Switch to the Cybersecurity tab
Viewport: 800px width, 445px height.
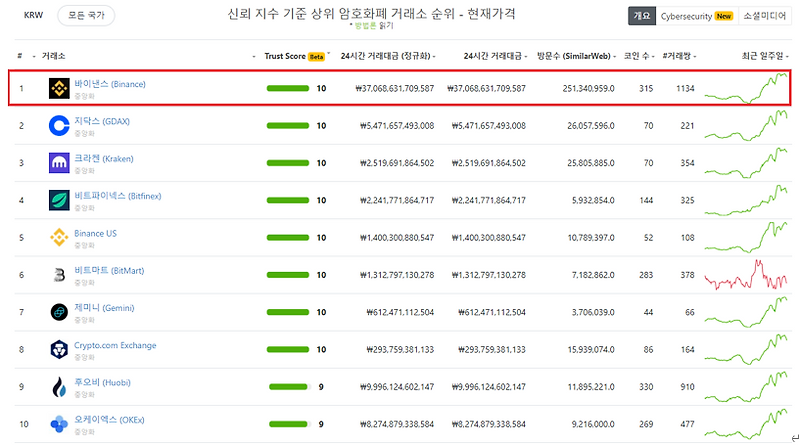[697, 16]
